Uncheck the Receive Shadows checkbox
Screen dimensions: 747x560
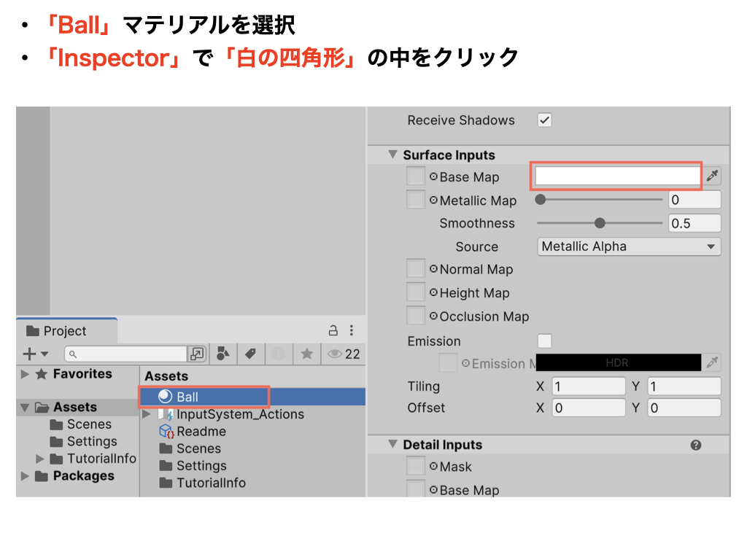tap(544, 120)
